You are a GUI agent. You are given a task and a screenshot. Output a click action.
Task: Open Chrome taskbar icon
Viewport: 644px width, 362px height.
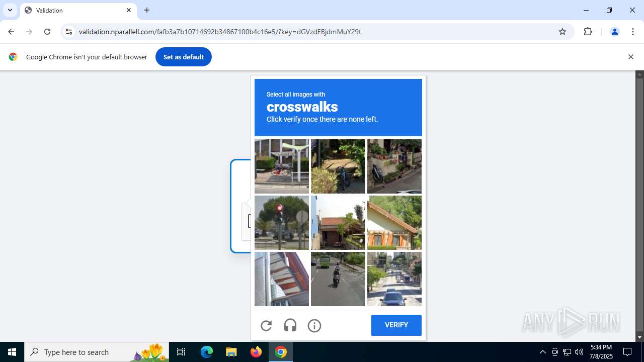coord(281,352)
